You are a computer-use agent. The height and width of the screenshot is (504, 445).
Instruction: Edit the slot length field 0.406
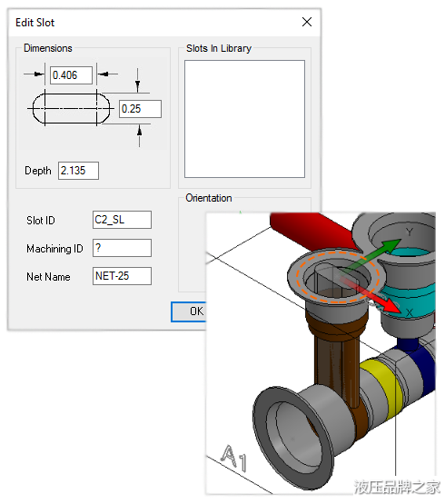(71, 75)
